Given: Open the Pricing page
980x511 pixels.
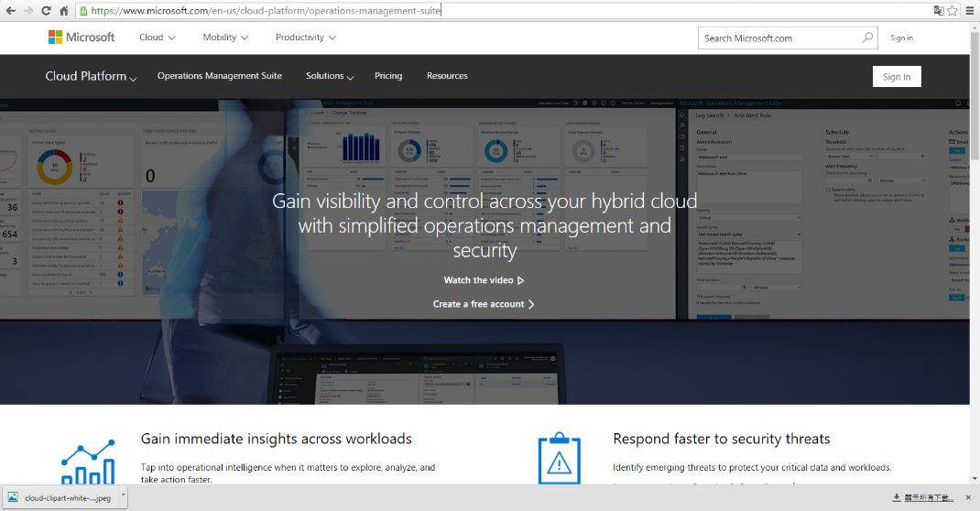Looking at the screenshot, I should (x=388, y=76).
